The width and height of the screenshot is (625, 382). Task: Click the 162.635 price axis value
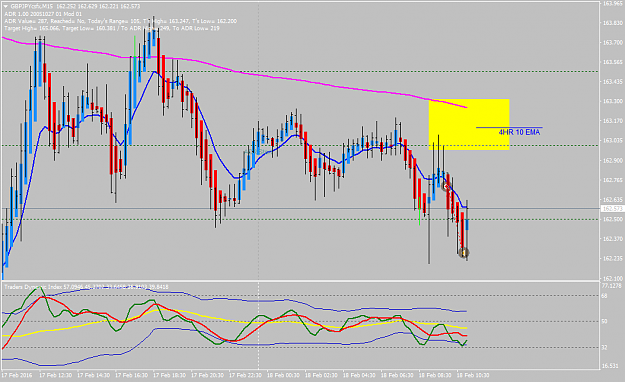point(613,199)
